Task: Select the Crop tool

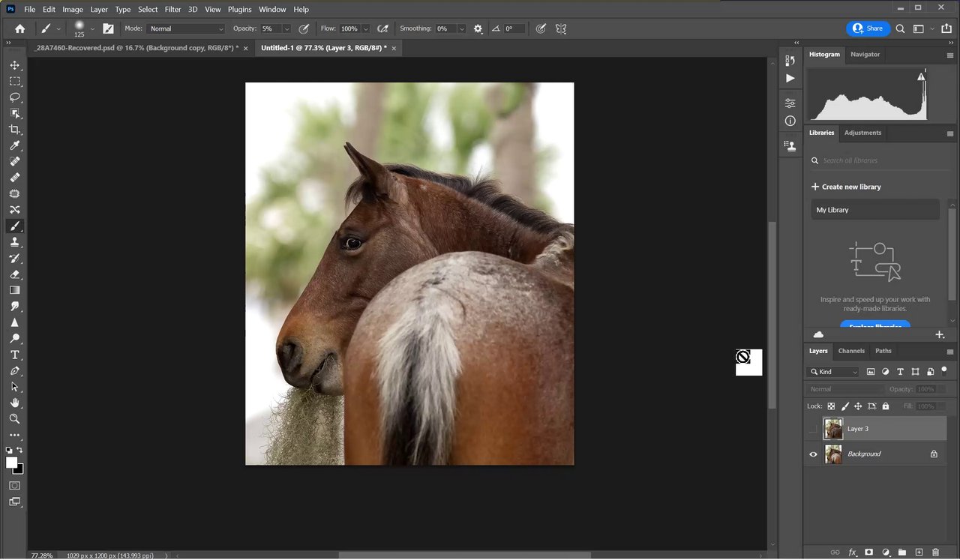Action: tap(14, 130)
